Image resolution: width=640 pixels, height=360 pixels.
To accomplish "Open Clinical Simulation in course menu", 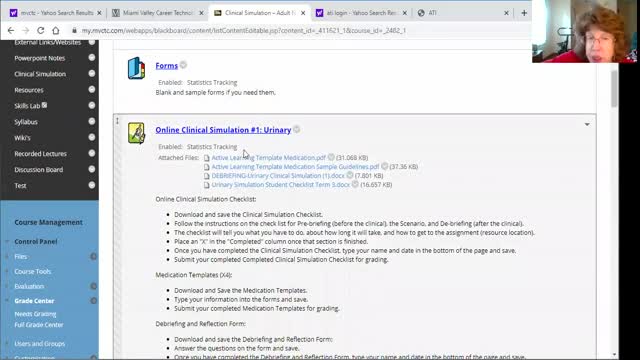I will (40, 74).
